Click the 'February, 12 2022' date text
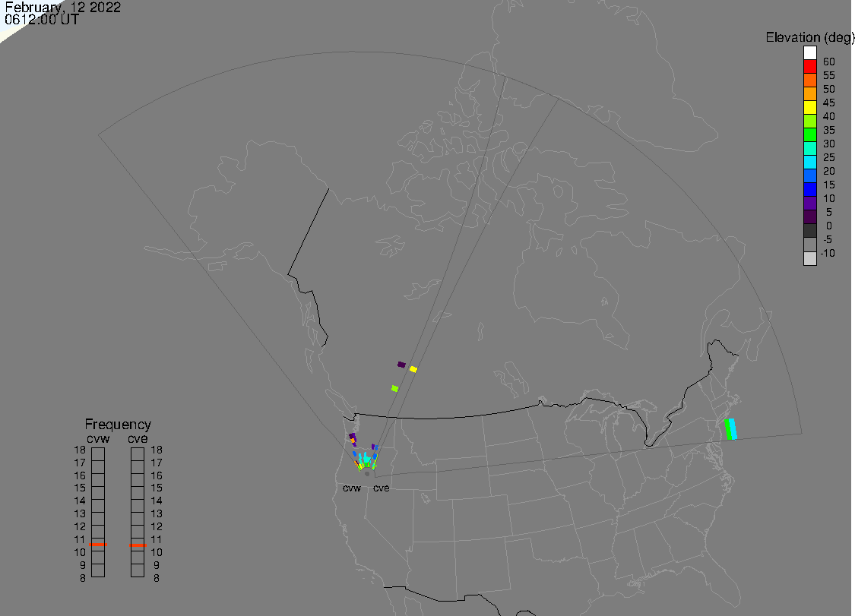 tap(63, 7)
